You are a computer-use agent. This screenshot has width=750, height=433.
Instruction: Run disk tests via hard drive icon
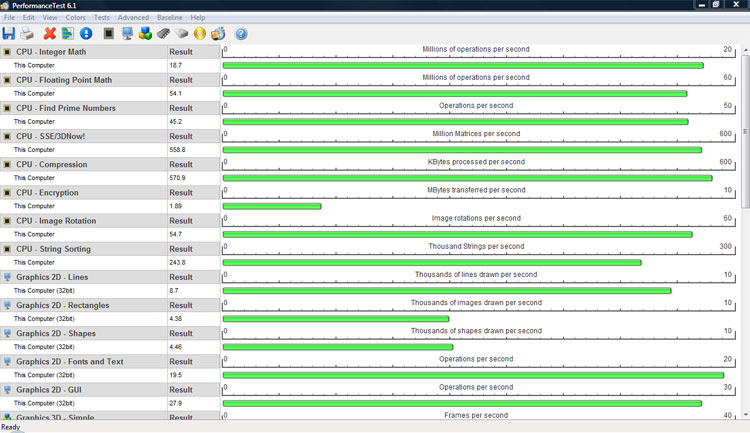tap(181, 33)
